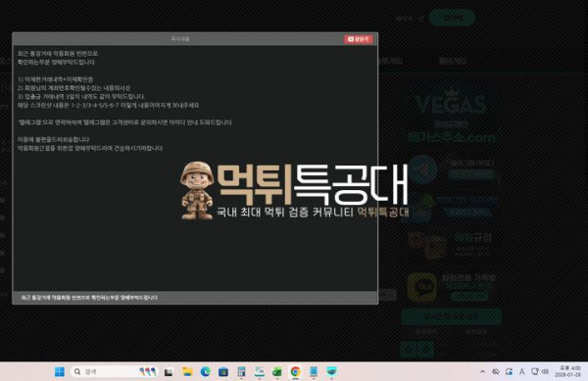
Task: Click the taskbar 검색 search box
Action: click(x=114, y=371)
